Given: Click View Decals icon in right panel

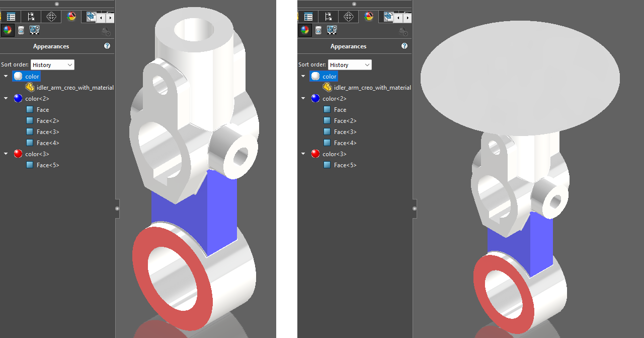Looking at the screenshot, I should 318,30.
